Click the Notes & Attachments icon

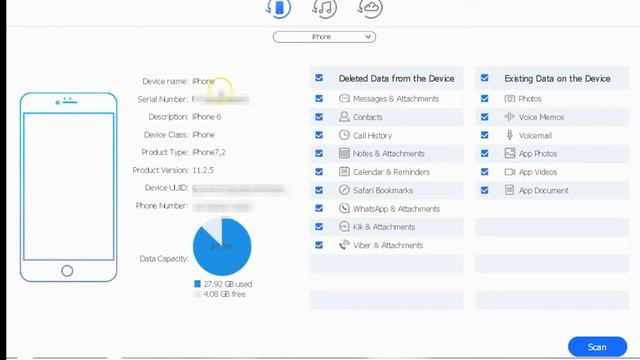coord(344,153)
